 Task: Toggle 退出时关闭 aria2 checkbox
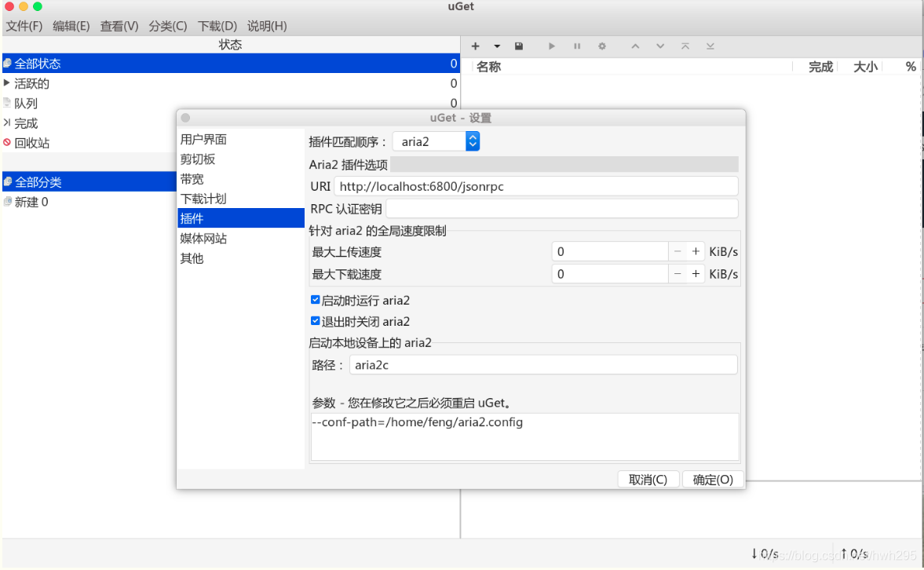coord(316,321)
